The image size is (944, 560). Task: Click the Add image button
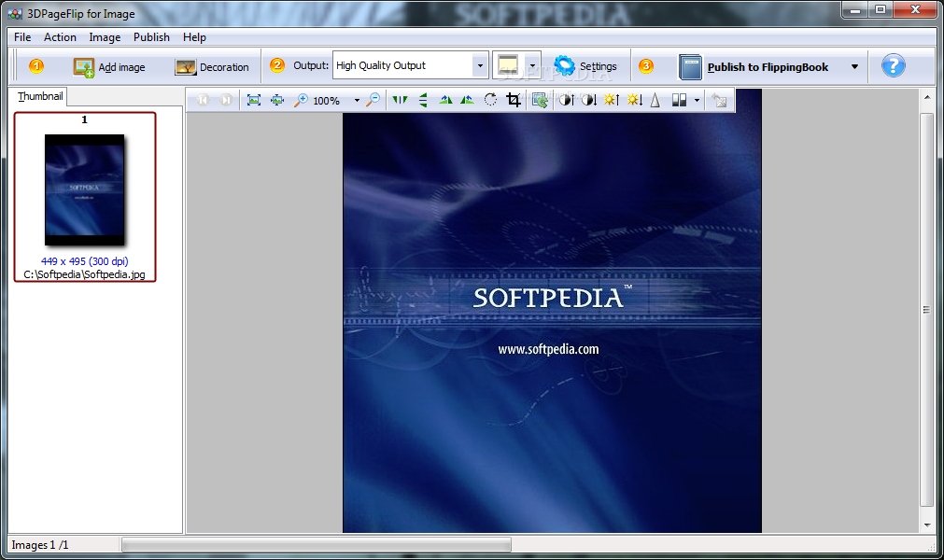109,67
